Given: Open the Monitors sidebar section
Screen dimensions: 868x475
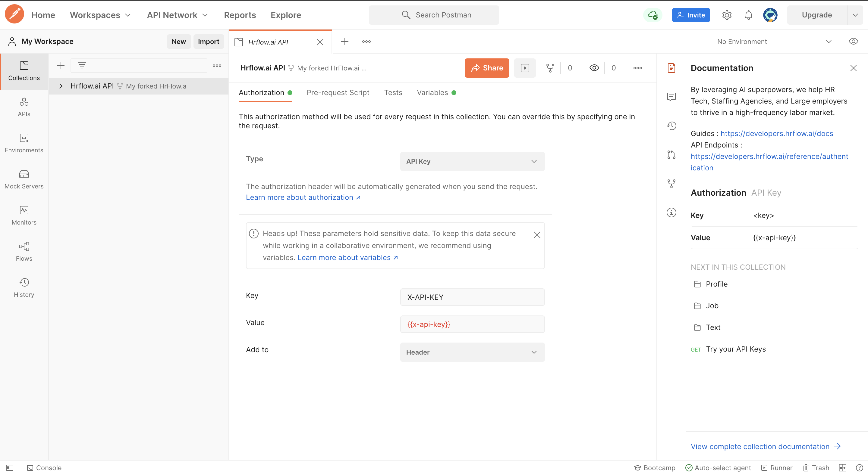Looking at the screenshot, I should 24,216.
